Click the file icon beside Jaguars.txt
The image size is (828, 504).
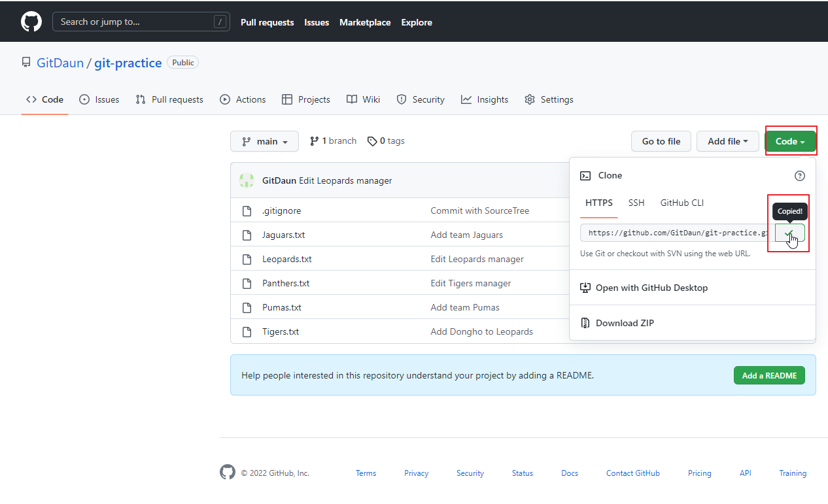coord(247,235)
